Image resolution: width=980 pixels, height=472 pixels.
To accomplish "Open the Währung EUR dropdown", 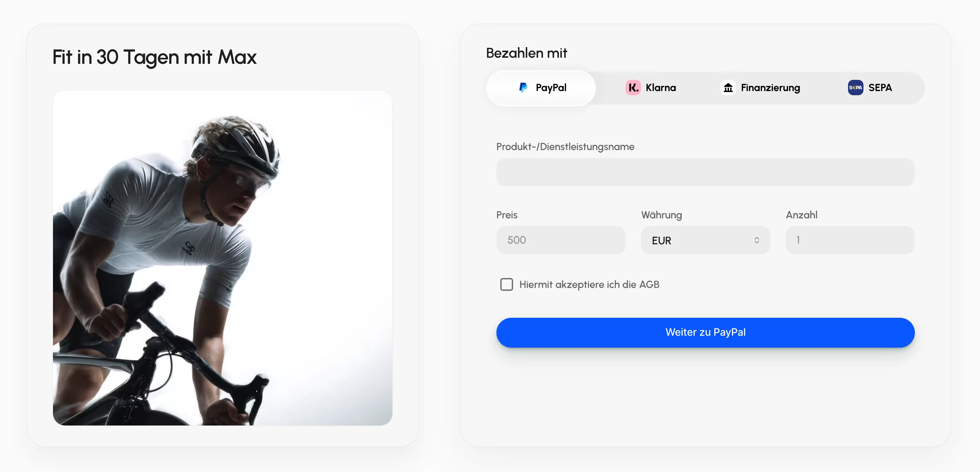I will [705, 240].
